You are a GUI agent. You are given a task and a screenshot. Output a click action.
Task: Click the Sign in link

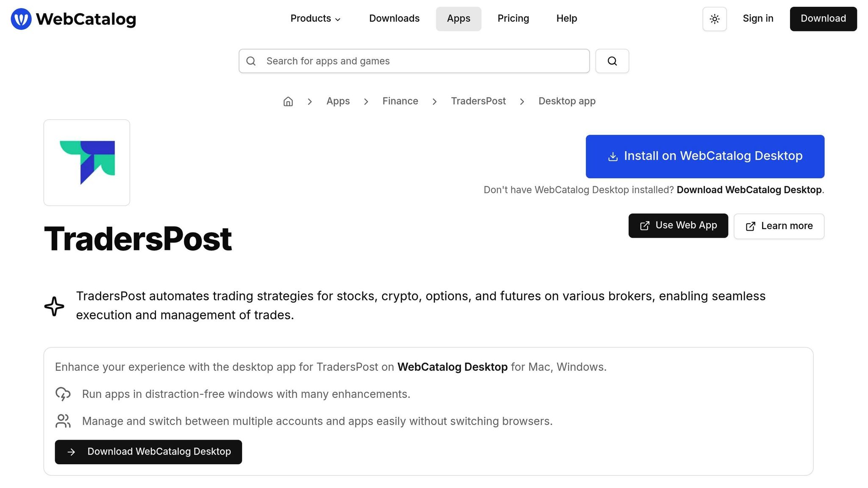[x=758, y=19]
